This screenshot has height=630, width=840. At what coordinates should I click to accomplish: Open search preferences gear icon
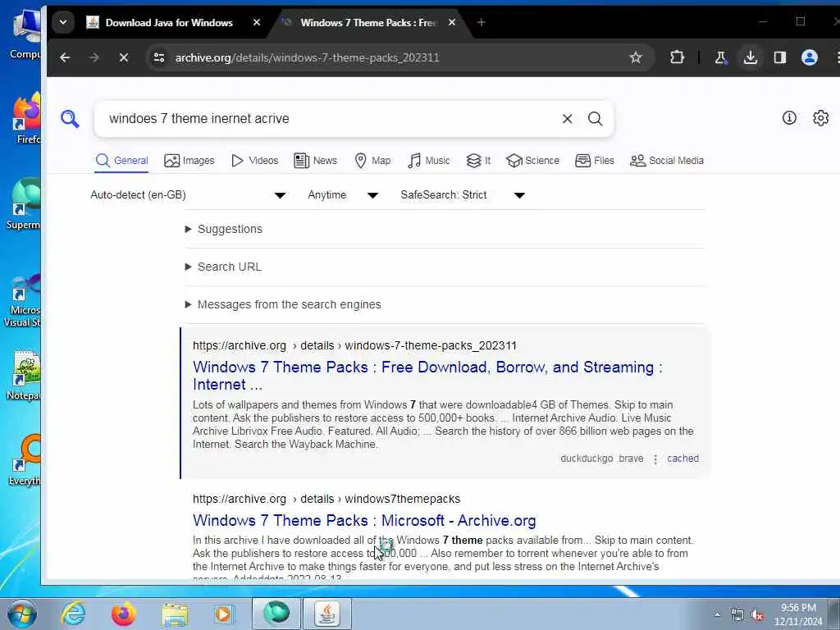tap(820, 118)
